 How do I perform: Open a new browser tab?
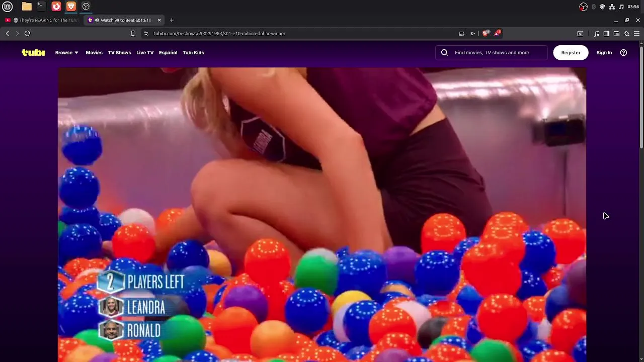tap(172, 20)
